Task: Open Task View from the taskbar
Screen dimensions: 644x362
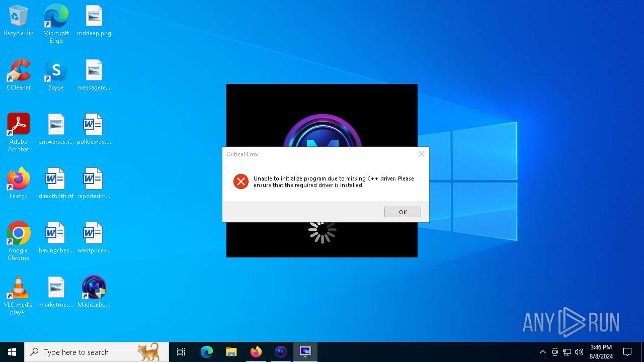Action: (x=181, y=352)
